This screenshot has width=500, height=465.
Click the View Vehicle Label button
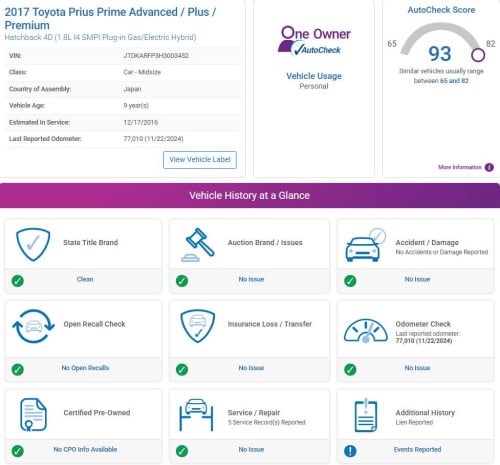point(200,160)
